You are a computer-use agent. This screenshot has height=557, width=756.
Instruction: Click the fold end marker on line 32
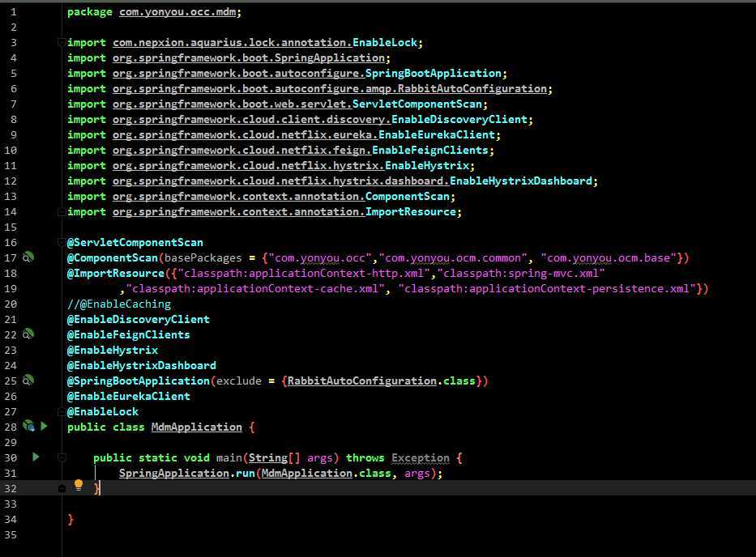62,488
